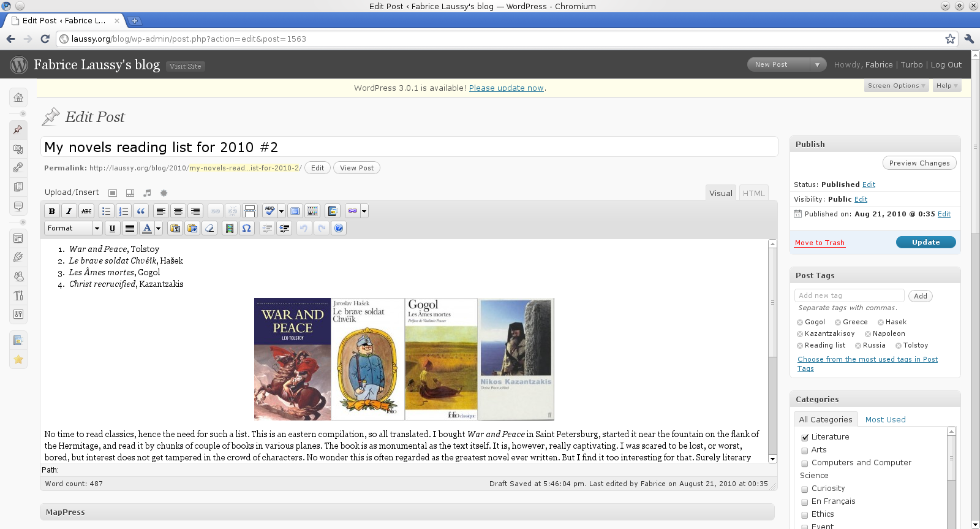Viewport: 980px width, 529px height.
Task: Open the New Post dropdown arrow
Action: tap(817, 64)
